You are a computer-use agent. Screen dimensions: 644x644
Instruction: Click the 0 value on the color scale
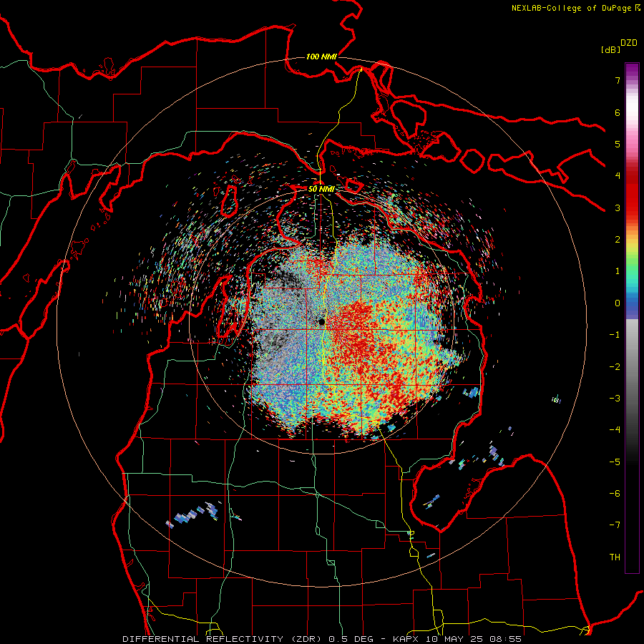618,303
